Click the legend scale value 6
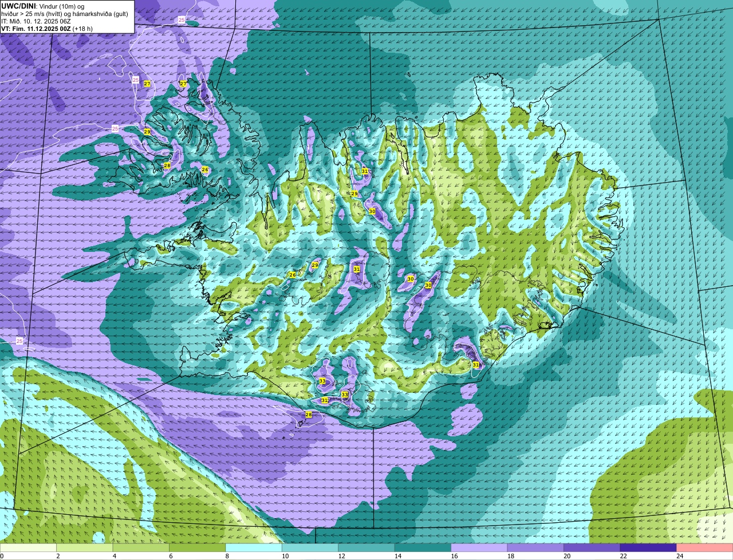The width and height of the screenshot is (733, 560). (x=170, y=556)
